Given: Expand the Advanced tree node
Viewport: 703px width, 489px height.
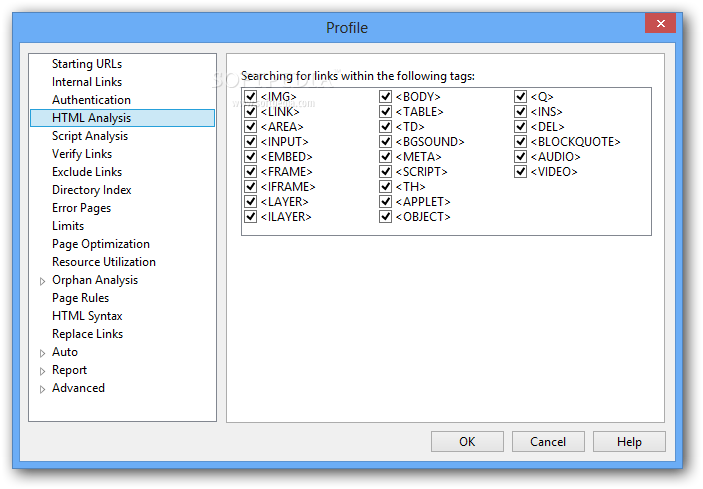Looking at the screenshot, I should click(x=43, y=389).
